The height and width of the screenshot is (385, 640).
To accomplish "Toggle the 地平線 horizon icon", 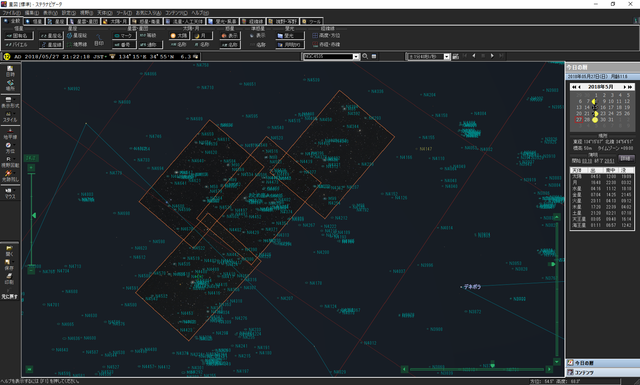I will tap(10, 134).
